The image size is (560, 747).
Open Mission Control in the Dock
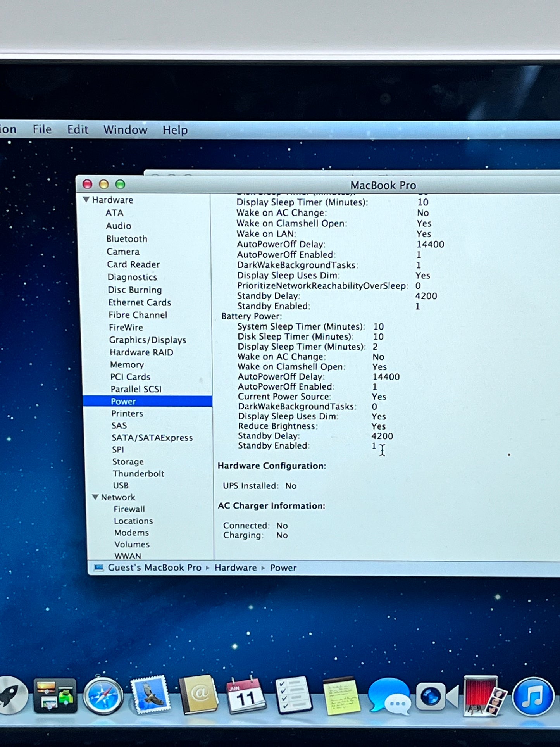pyautogui.click(x=55, y=696)
